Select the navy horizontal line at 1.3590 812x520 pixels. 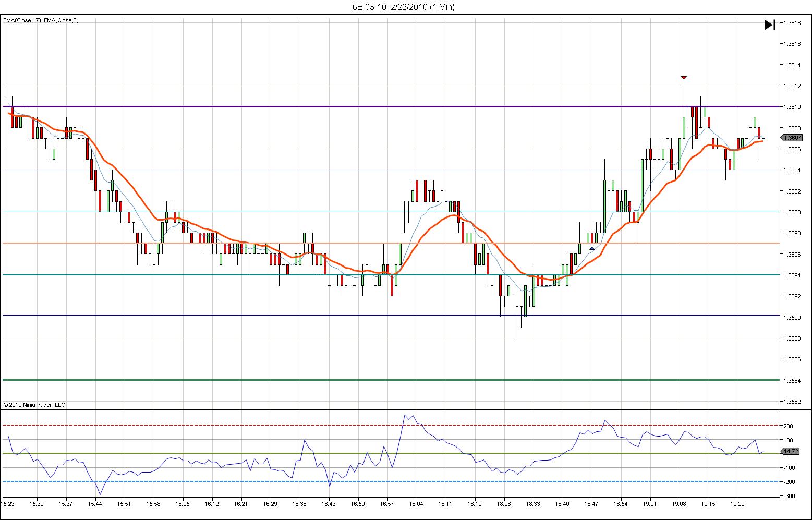pyautogui.click(x=391, y=315)
